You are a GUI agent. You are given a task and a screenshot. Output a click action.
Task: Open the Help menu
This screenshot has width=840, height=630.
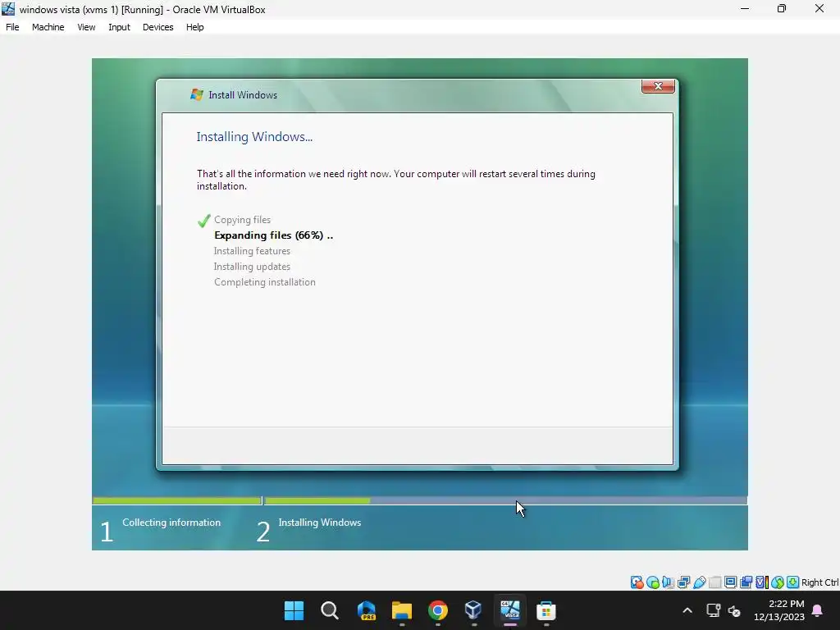tap(195, 27)
